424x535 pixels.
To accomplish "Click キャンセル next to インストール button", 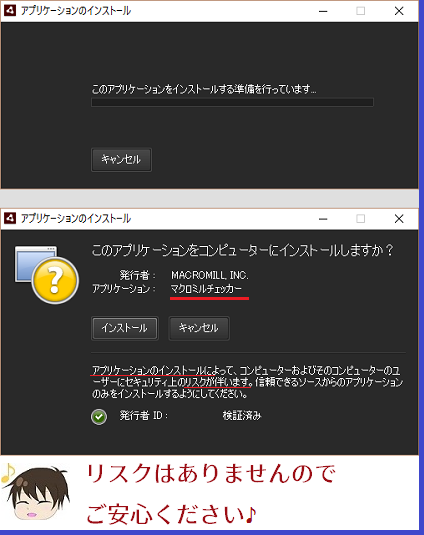I will 199,328.
